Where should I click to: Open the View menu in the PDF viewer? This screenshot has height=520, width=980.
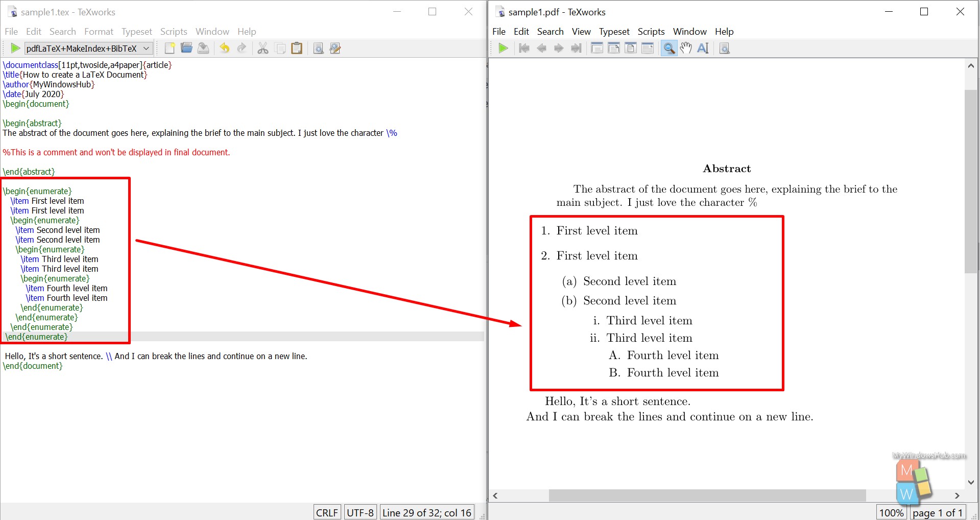(581, 31)
